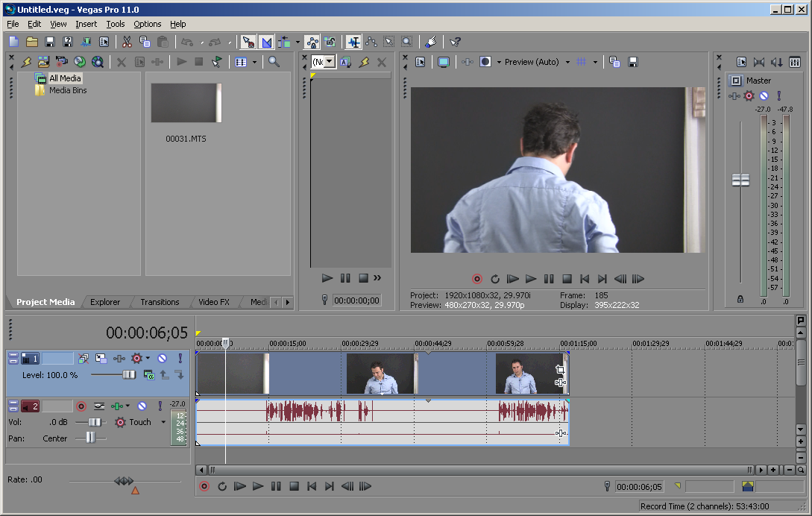Mute the video track 1
The height and width of the screenshot is (516, 812).
pos(162,359)
